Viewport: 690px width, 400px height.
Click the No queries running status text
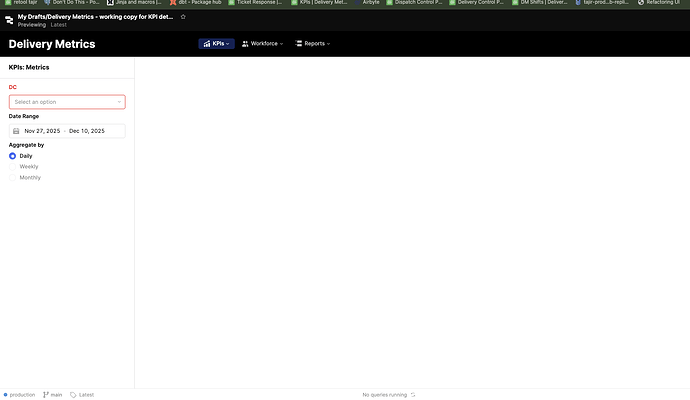point(384,395)
